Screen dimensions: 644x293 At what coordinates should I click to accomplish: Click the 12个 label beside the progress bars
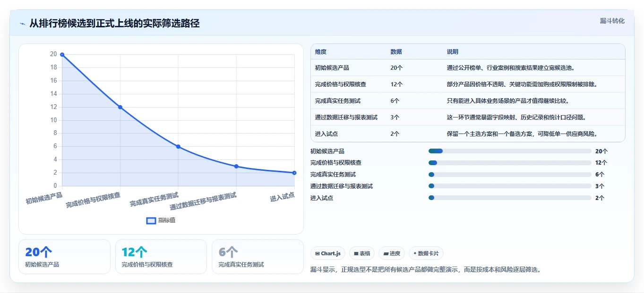click(x=601, y=163)
